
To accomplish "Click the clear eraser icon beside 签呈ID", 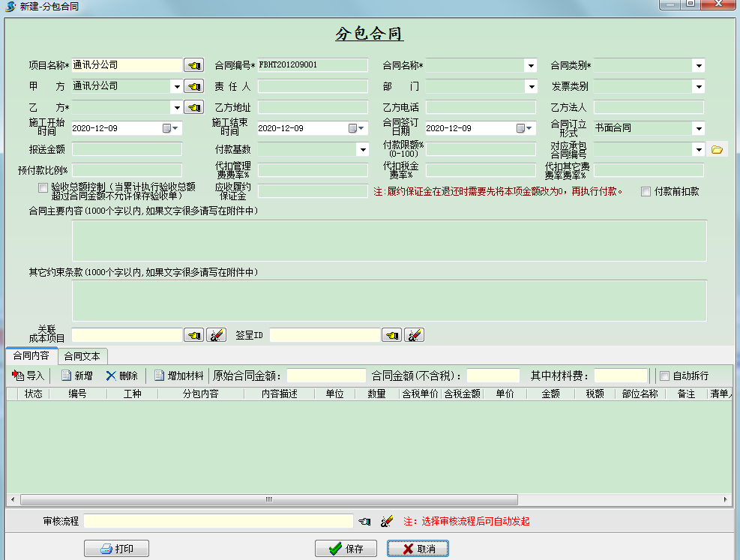I will [414, 335].
